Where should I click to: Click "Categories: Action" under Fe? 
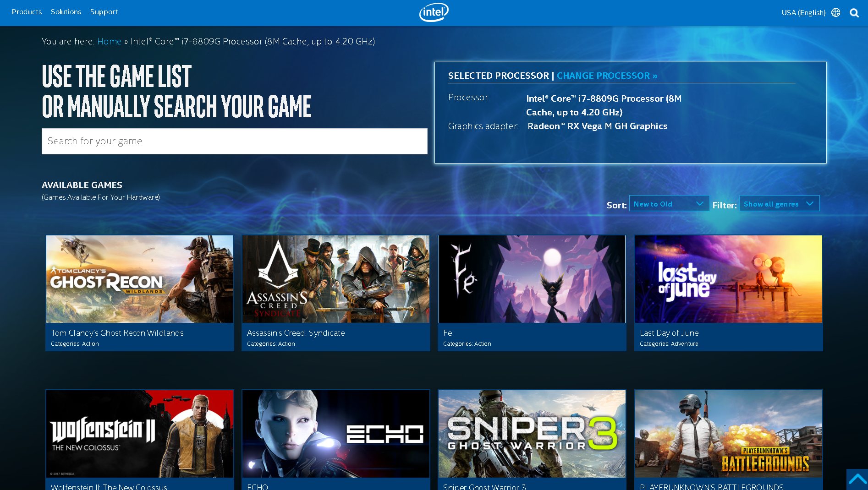click(x=467, y=344)
